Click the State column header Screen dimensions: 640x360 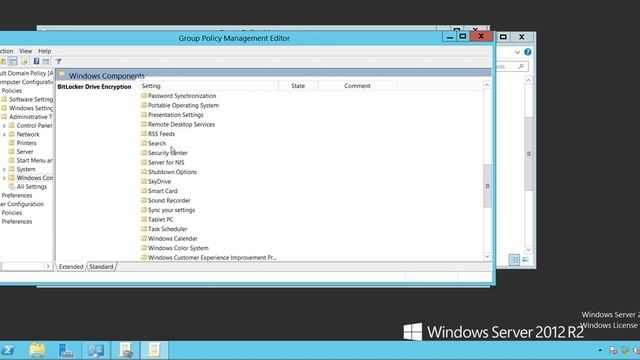click(x=298, y=86)
